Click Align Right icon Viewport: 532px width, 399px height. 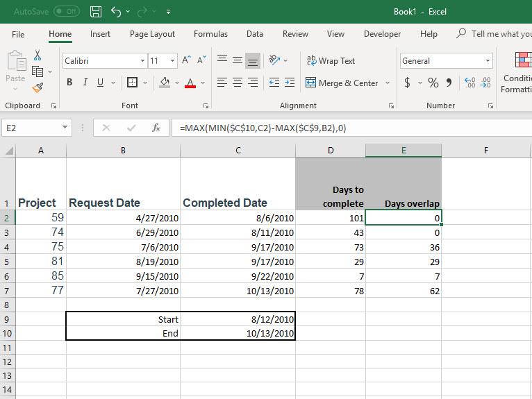pyautogui.click(x=253, y=83)
